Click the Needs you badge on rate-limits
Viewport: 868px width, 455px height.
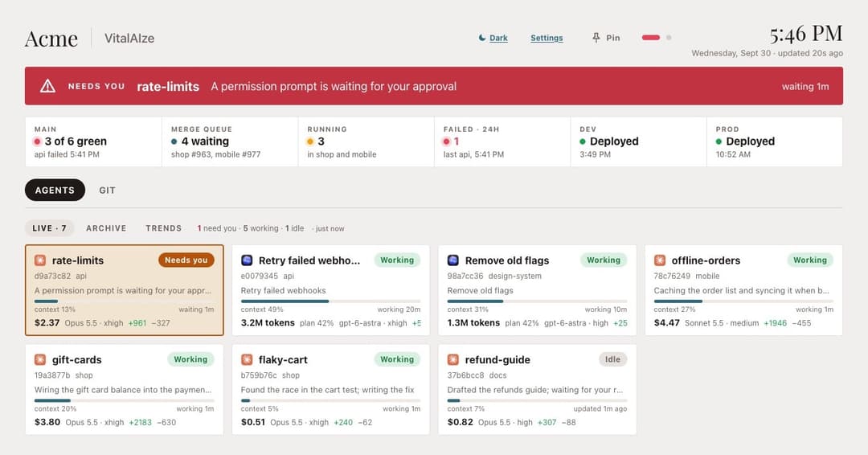pos(186,260)
